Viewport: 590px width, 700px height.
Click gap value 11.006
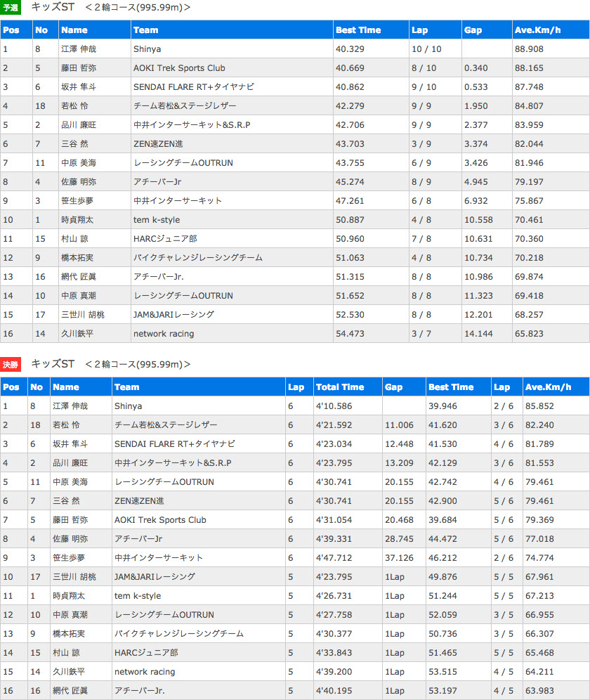click(399, 425)
